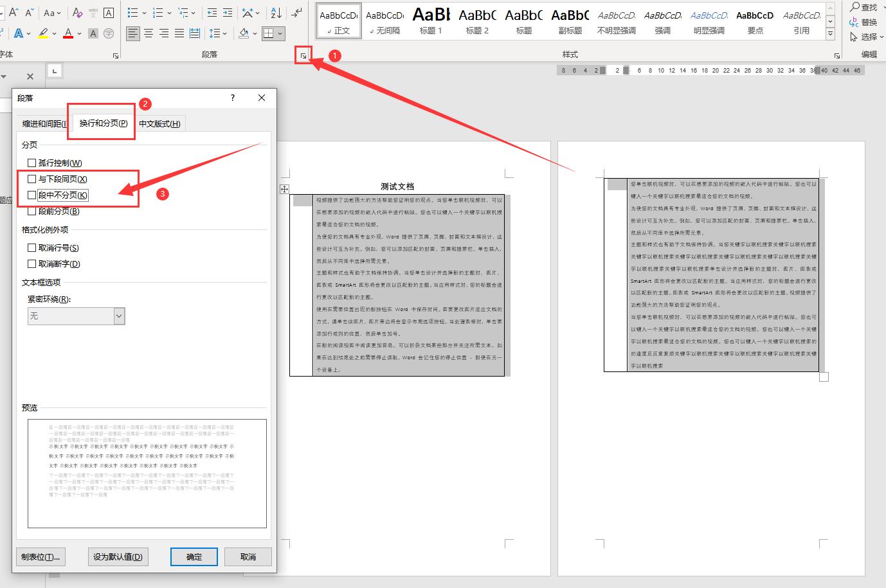Apply character shading icon
The height and width of the screenshot is (588, 886).
click(93, 33)
